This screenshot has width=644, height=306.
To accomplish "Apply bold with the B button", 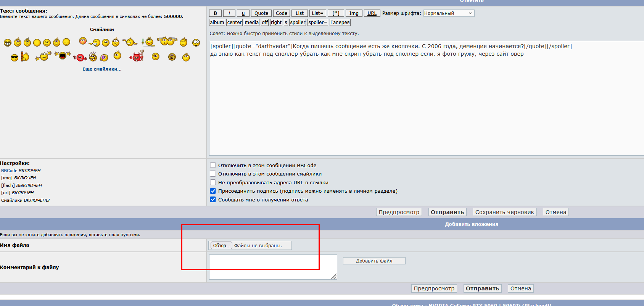I will 215,13.
